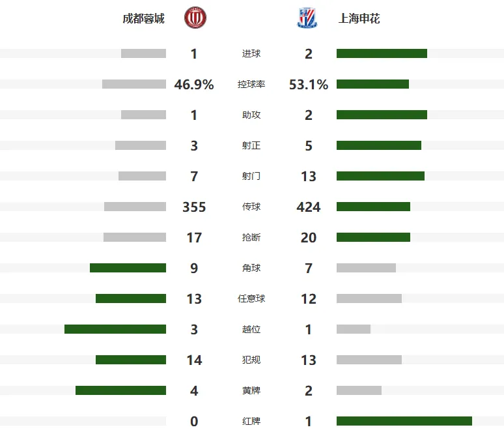Select the 黄牌 yellow card label
This screenshot has width=504, height=436.
pos(251,390)
